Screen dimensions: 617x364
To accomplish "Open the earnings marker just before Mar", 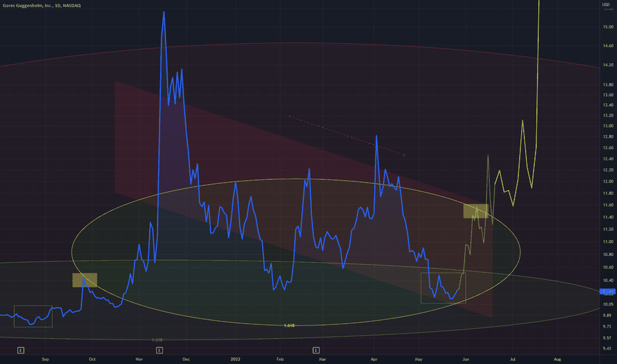I will pos(316,350).
